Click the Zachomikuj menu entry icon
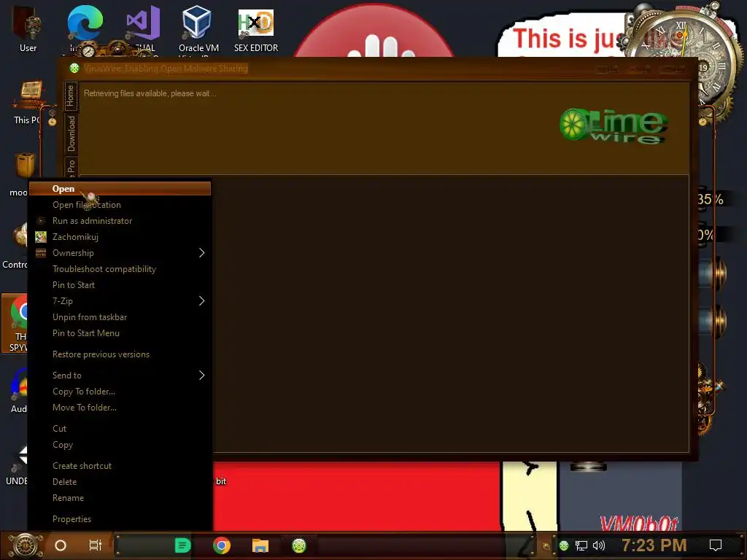 click(x=41, y=237)
